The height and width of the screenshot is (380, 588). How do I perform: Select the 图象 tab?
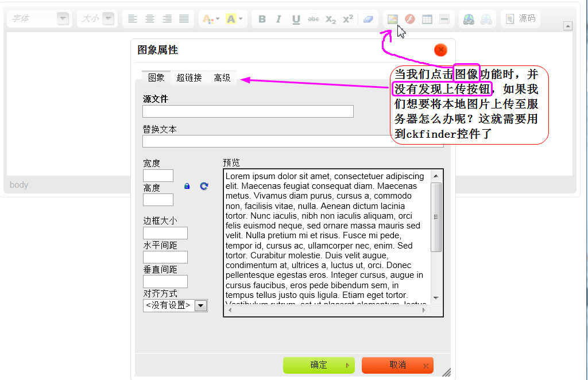pos(156,77)
